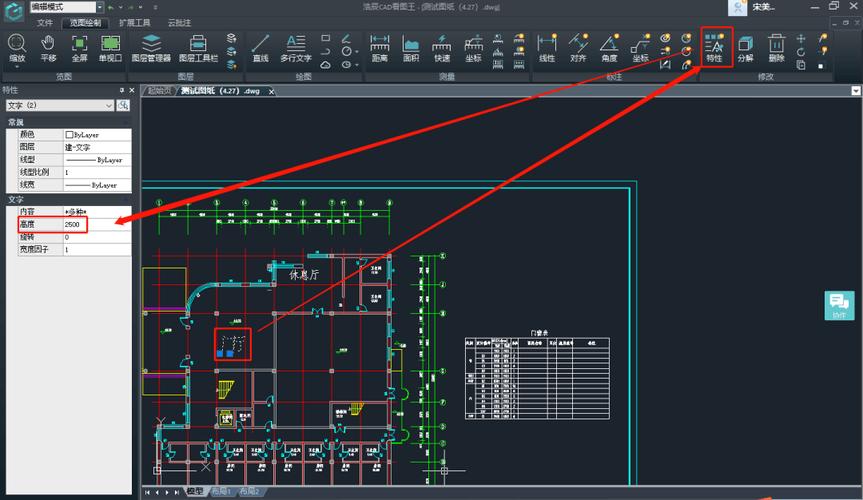Measure with the 距离 distance tool
863x500 pixels.
tap(380, 48)
